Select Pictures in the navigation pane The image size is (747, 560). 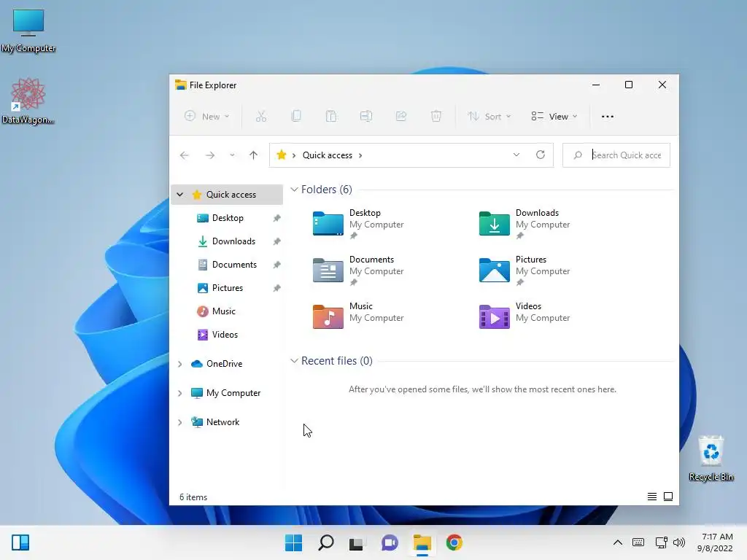[x=228, y=288]
